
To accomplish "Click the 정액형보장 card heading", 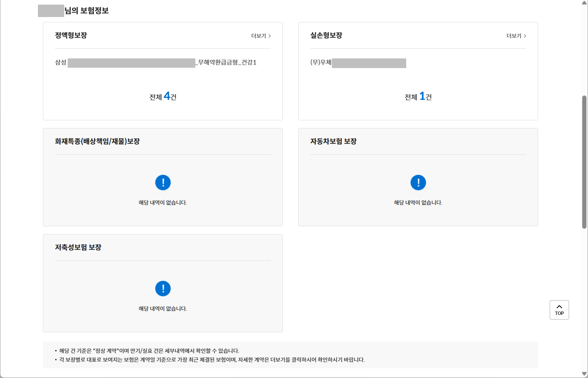I will coord(71,35).
